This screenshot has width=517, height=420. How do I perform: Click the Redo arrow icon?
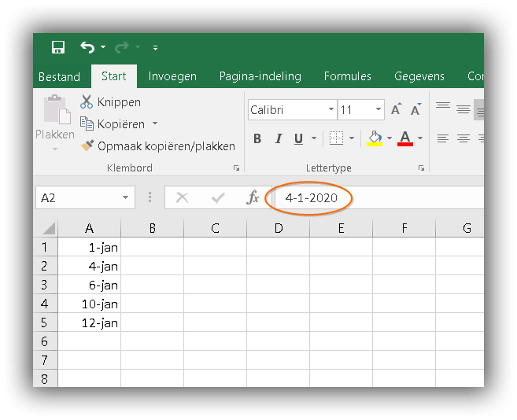122,47
